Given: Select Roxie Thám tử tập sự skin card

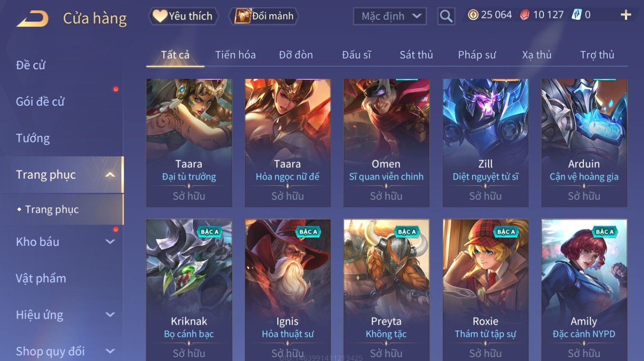Looking at the screenshot, I should pyautogui.click(x=485, y=290).
